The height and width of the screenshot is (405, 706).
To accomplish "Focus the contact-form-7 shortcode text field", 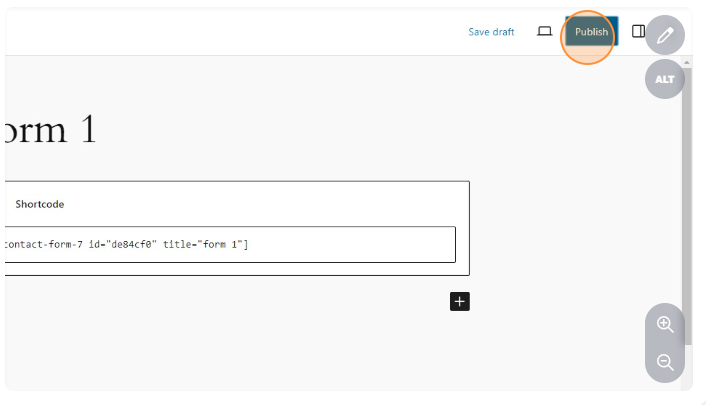I will [230, 244].
